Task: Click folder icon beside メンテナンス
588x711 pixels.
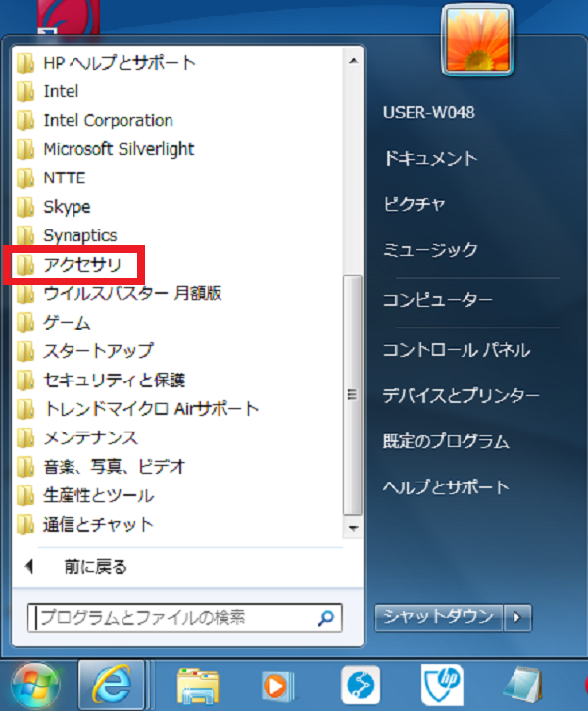Action: 25,437
